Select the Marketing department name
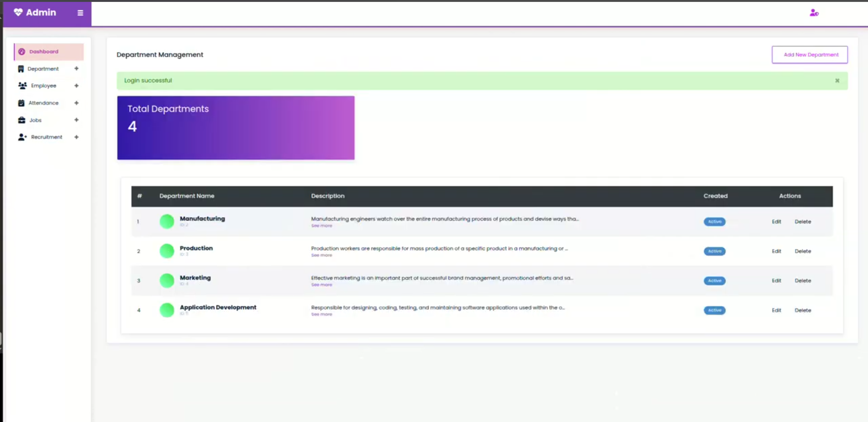The image size is (868, 422). [195, 278]
